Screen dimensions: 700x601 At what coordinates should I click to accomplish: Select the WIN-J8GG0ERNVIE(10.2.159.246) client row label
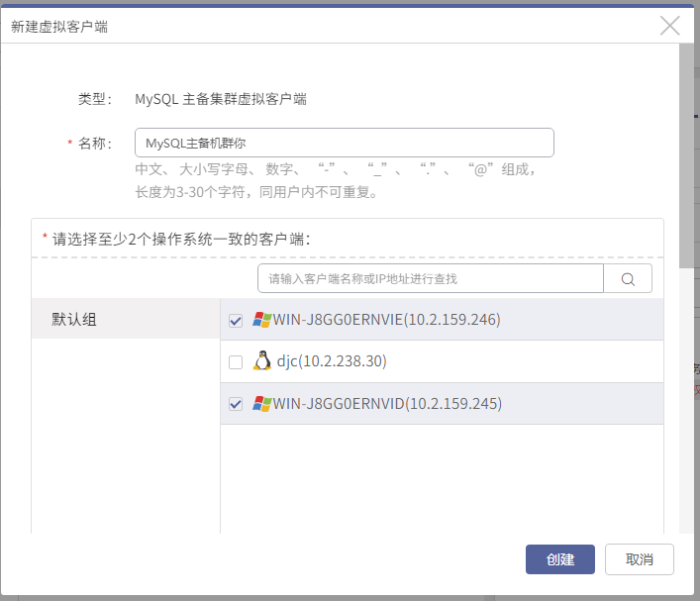pyautogui.click(x=386, y=320)
